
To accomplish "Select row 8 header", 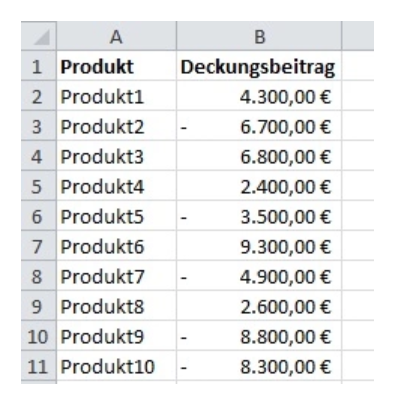I will pos(39,276).
